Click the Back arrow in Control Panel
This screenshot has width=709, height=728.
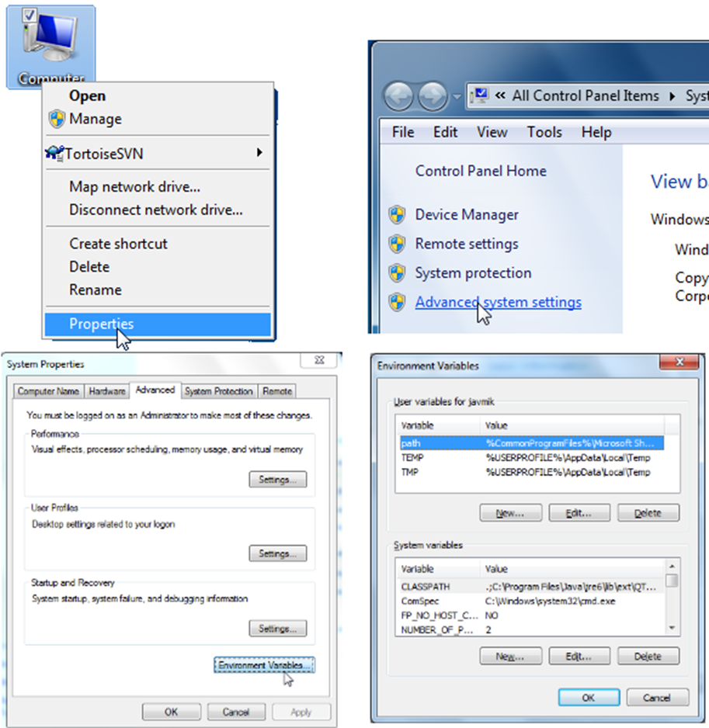pos(398,96)
